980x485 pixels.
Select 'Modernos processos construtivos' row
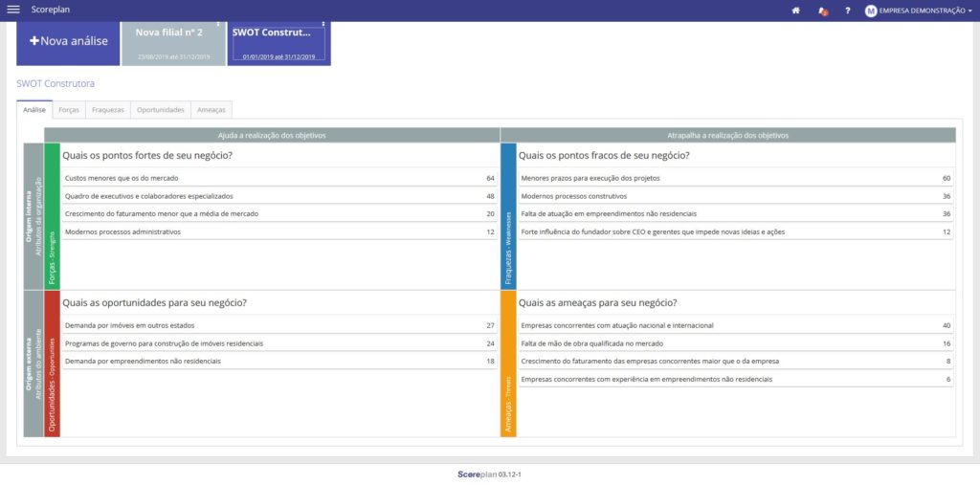point(736,196)
